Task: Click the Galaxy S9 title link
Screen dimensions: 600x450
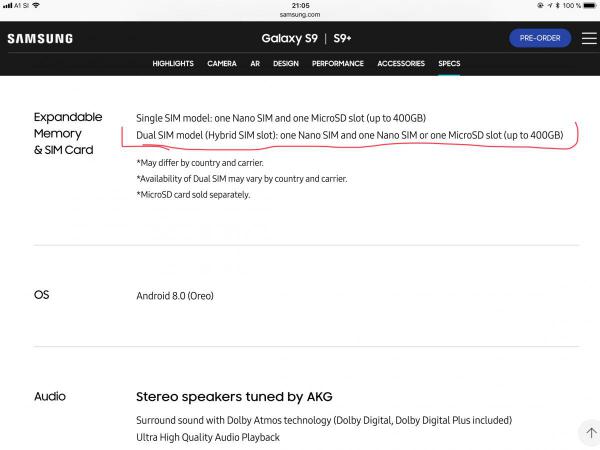Action: (291, 39)
